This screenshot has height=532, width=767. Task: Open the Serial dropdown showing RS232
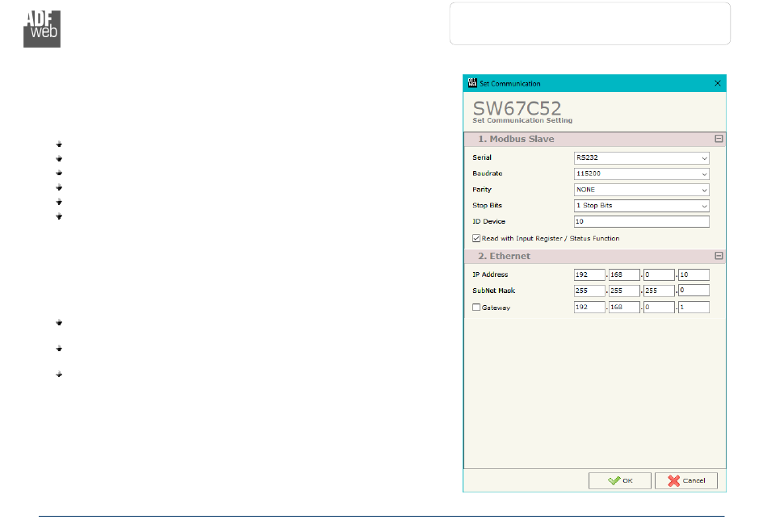click(x=641, y=158)
